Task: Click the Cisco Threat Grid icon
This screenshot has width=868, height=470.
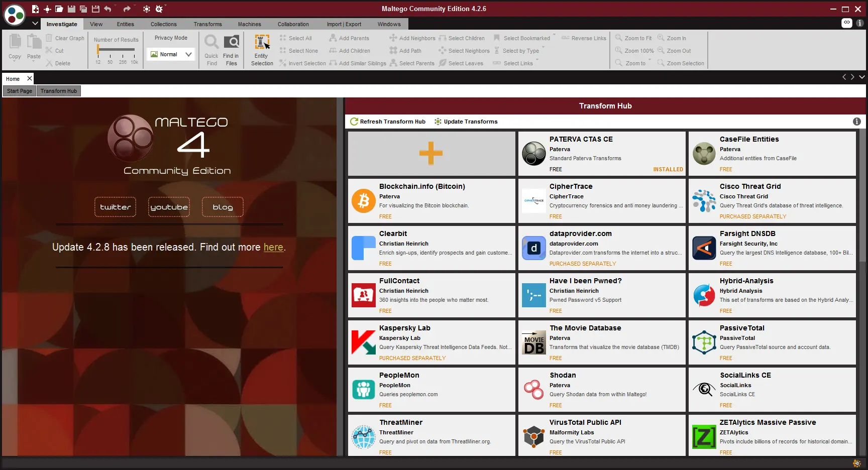Action: pyautogui.click(x=704, y=201)
